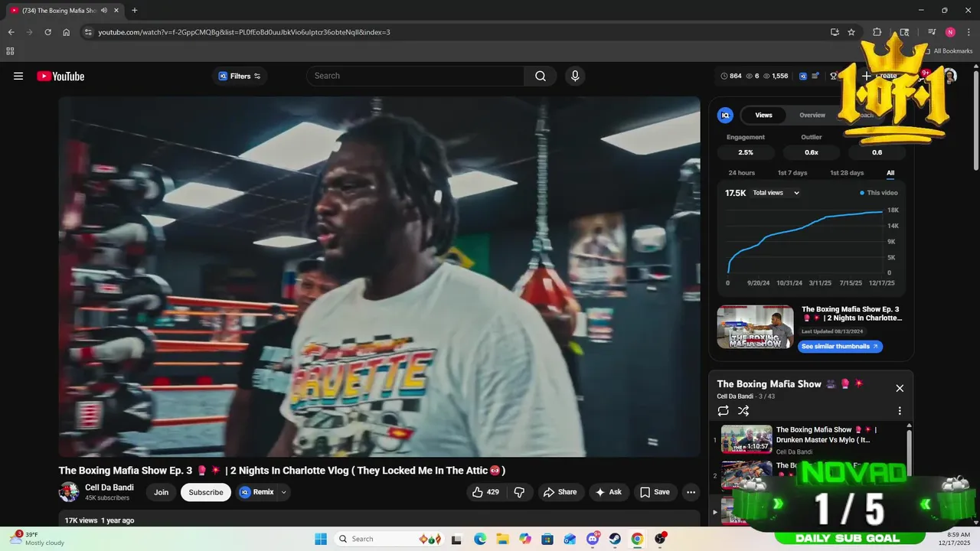Toggle shuffle playlist
The width and height of the screenshot is (980, 551).
click(743, 411)
